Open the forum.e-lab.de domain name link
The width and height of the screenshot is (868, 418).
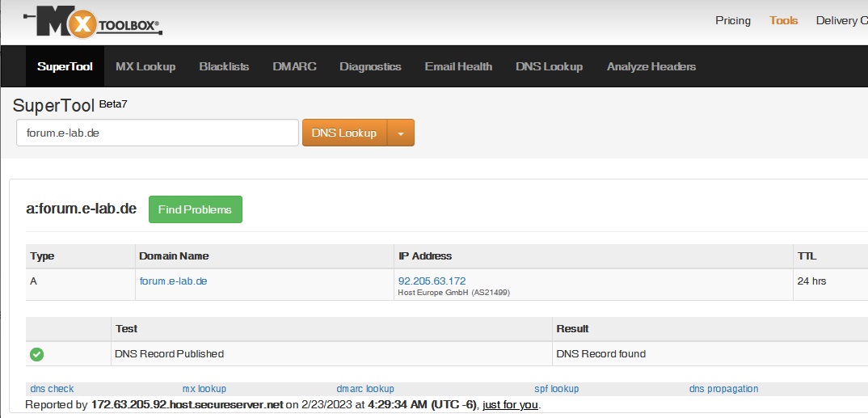(173, 281)
